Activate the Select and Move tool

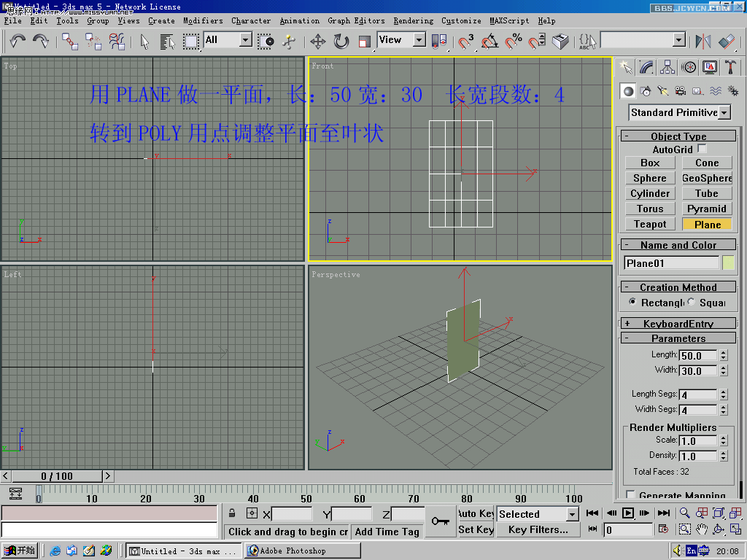coord(318,41)
